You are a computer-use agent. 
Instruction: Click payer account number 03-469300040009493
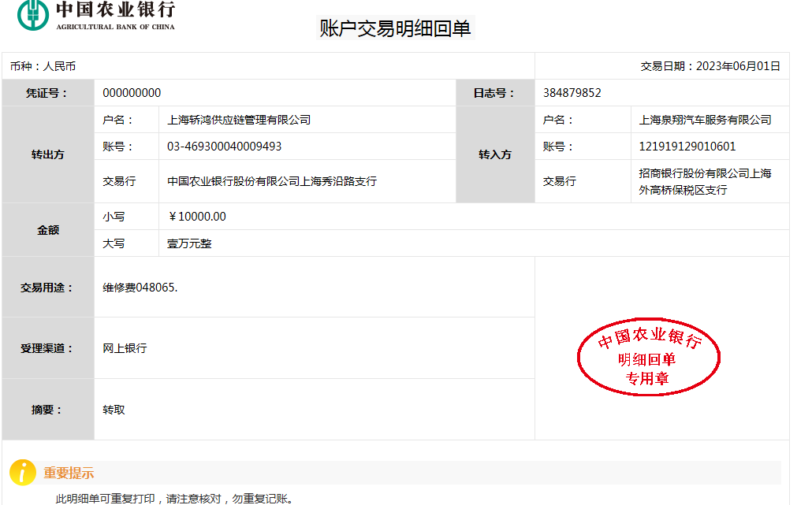tap(224, 147)
